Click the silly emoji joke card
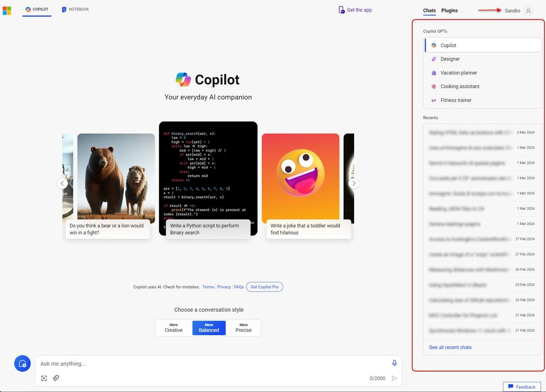 click(301, 177)
